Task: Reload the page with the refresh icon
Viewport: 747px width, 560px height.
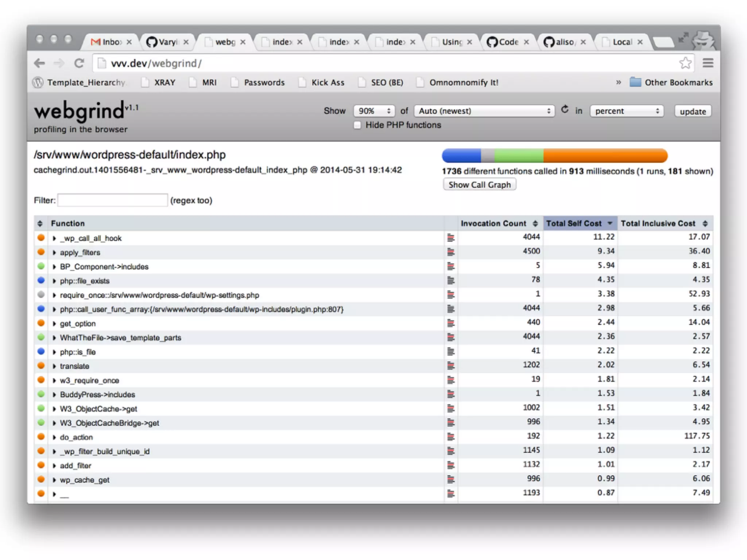Action: tap(79, 63)
